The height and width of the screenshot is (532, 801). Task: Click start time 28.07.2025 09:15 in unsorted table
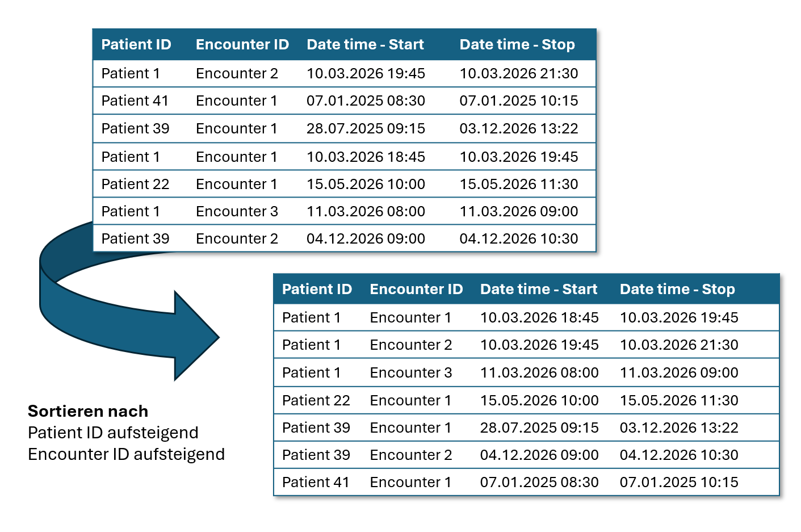pyautogui.click(x=366, y=129)
